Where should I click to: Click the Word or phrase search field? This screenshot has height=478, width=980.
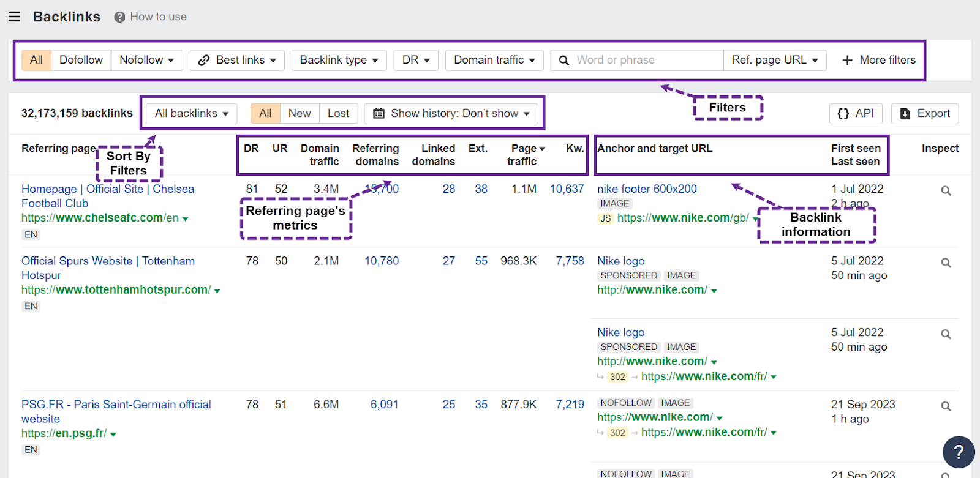click(643, 60)
